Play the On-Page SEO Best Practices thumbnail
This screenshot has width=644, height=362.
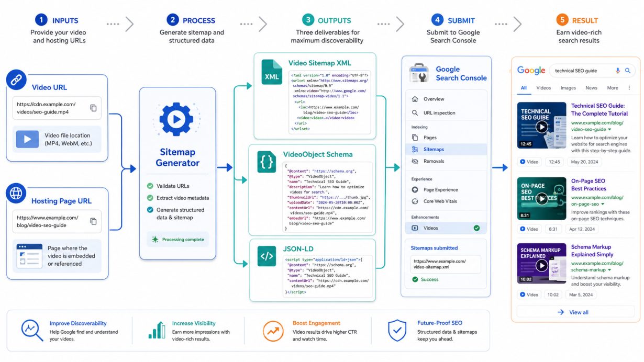(542, 198)
